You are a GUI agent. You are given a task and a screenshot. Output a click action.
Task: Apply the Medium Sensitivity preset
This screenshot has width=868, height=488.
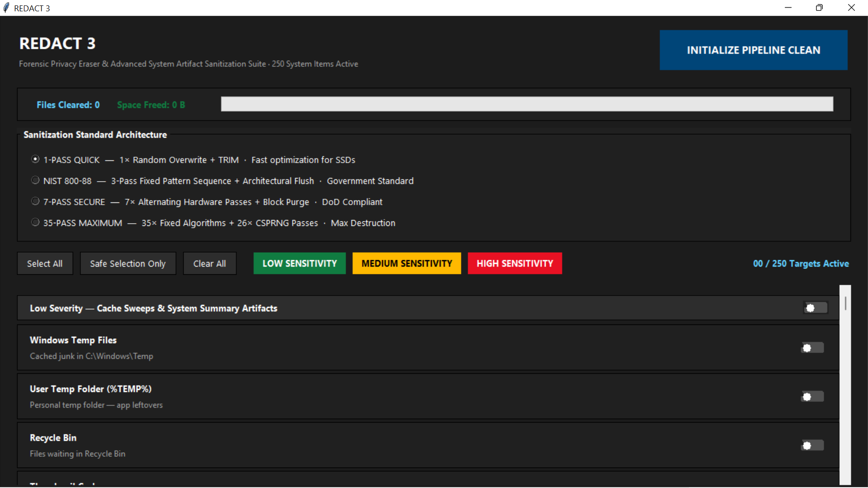point(407,263)
